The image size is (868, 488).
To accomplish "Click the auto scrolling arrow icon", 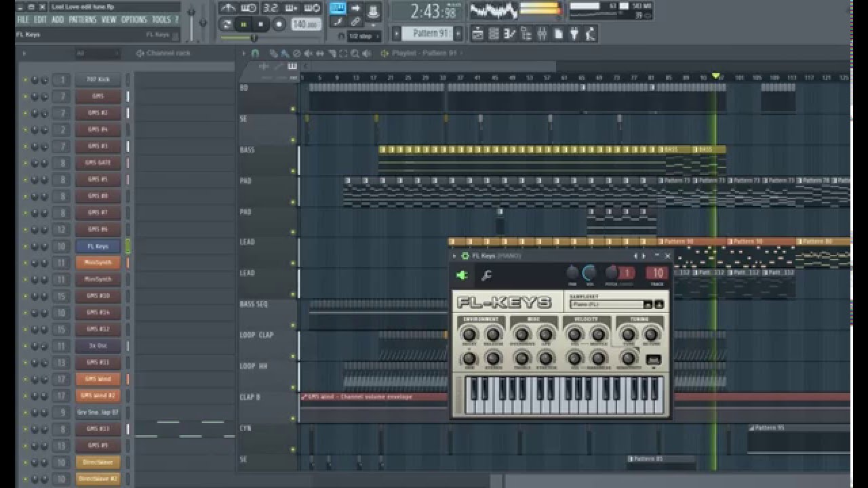I will (x=355, y=8).
